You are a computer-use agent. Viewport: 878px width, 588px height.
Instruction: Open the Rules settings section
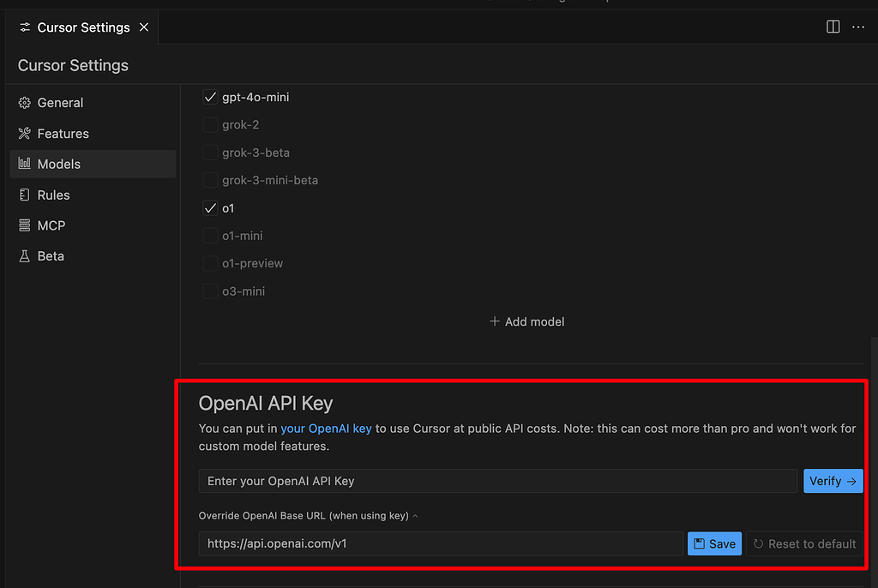pyautogui.click(x=93, y=195)
